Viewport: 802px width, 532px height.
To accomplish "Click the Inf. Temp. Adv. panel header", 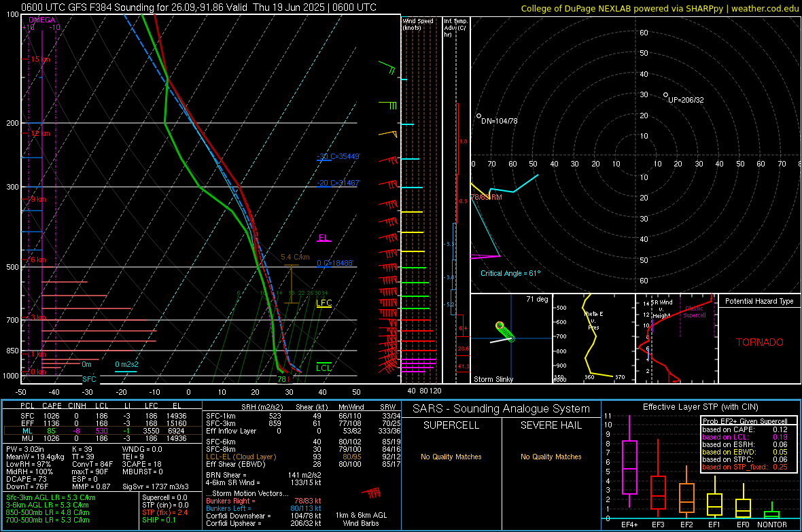I will pos(455,28).
